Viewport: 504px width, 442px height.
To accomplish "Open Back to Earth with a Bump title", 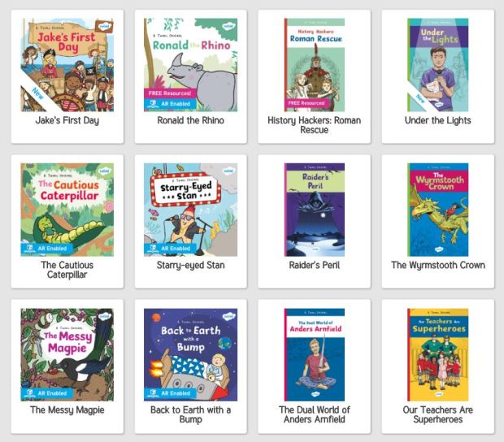I will tap(190, 414).
